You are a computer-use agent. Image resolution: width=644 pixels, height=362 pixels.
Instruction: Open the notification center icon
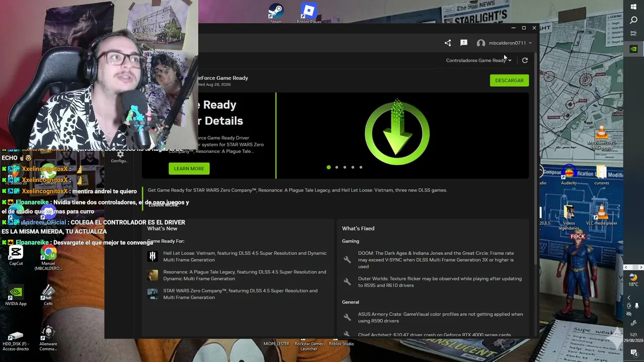pyautogui.click(x=633, y=353)
